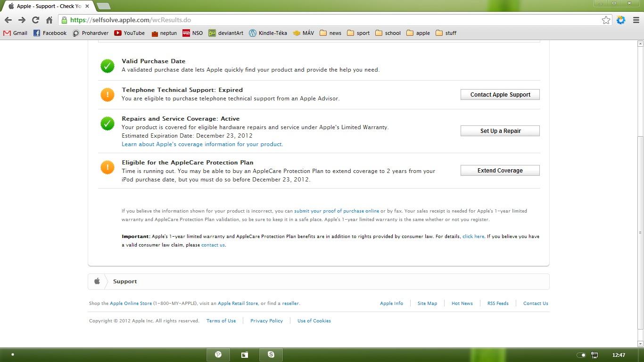Open the Facebook bookmark
644x362 pixels.
click(50, 33)
